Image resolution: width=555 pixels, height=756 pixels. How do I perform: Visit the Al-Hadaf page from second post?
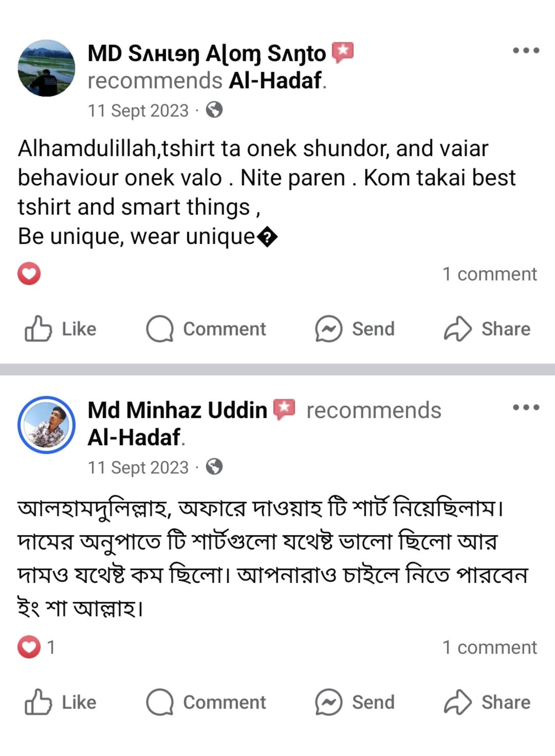pos(134,437)
